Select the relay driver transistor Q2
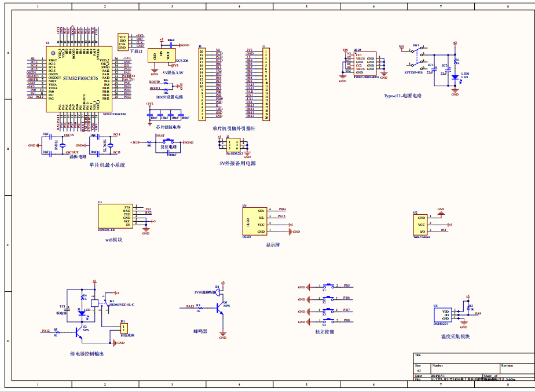 (81, 331)
